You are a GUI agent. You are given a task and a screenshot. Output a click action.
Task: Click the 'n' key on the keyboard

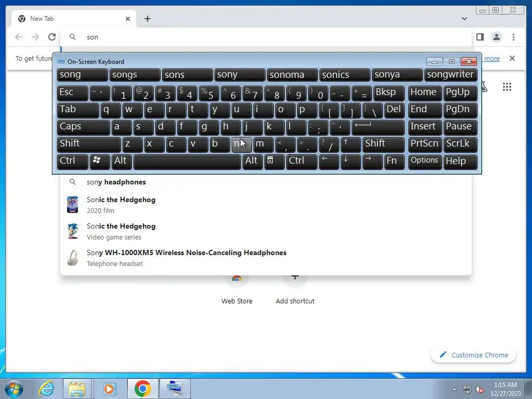pos(242,144)
